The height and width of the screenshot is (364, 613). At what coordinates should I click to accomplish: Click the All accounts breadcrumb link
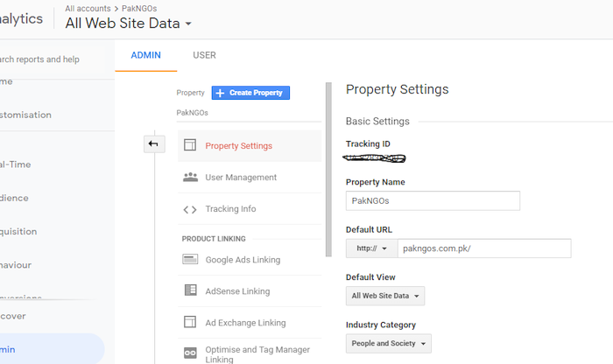point(88,8)
